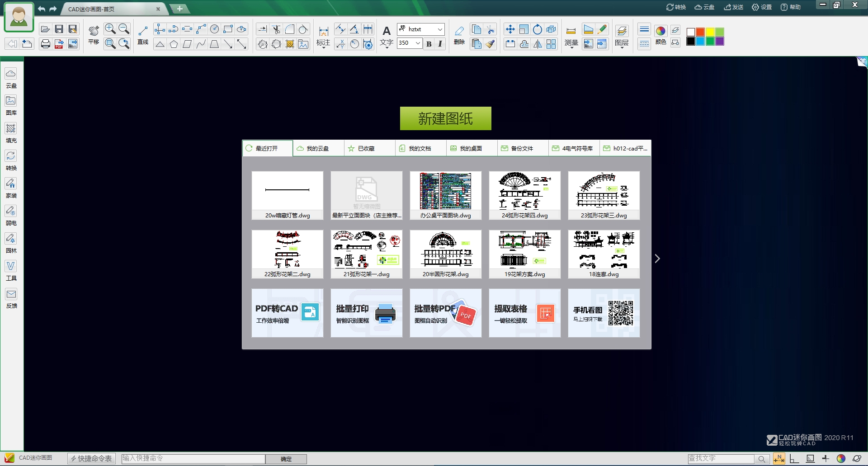This screenshot has height=466, width=868.
Task: Click the mirror tool icon
Action: pos(538,44)
